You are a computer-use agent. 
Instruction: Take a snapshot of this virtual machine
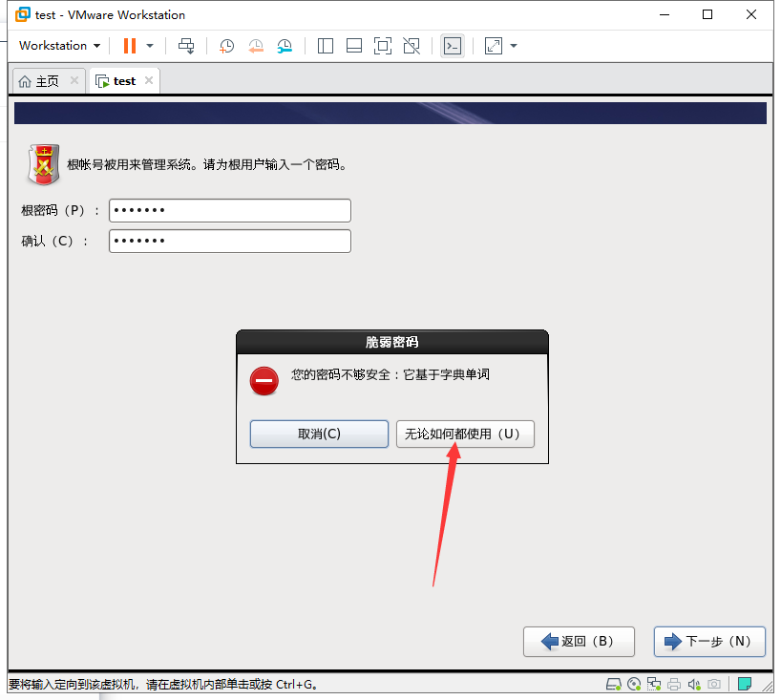point(226,45)
